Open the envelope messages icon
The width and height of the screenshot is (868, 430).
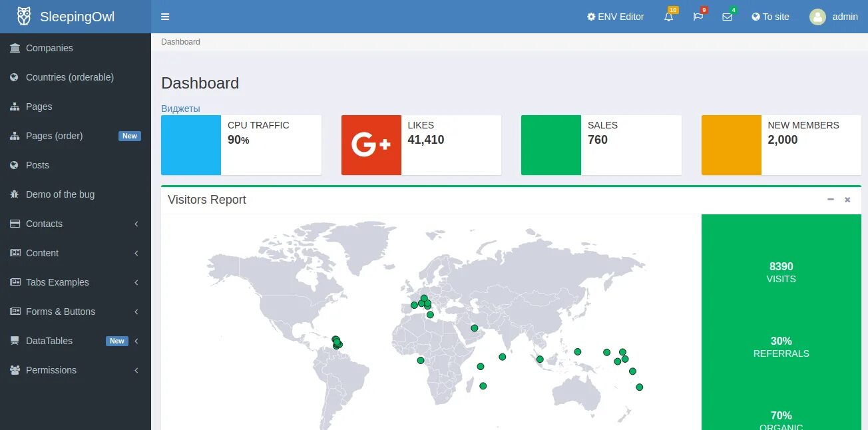click(x=727, y=17)
